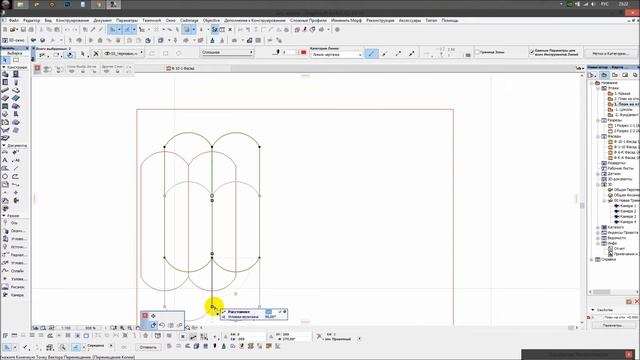This screenshot has width=640, height=360.
Task: Select the Text tool marked A
Action: [x=5, y=160]
